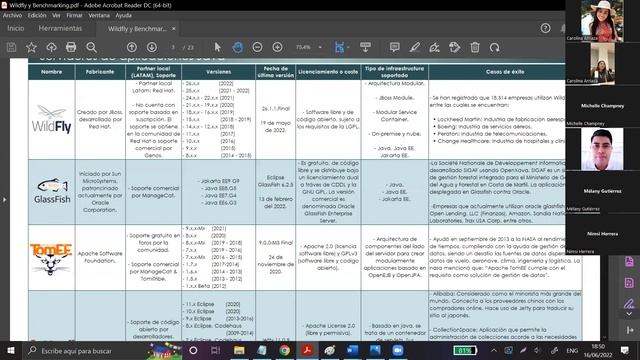Click the trash delete icon
This screenshot has width=640, height=360.
tap(475, 47)
